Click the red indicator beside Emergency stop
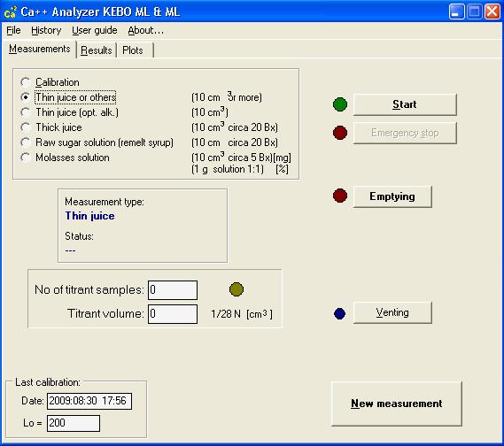This screenshot has width=504, height=446. point(340,133)
